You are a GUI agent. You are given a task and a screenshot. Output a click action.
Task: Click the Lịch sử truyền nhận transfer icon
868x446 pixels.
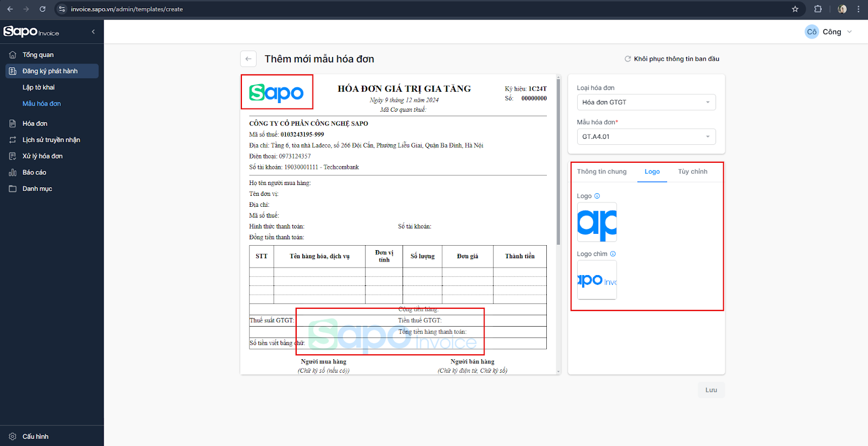tap(12, 140)
